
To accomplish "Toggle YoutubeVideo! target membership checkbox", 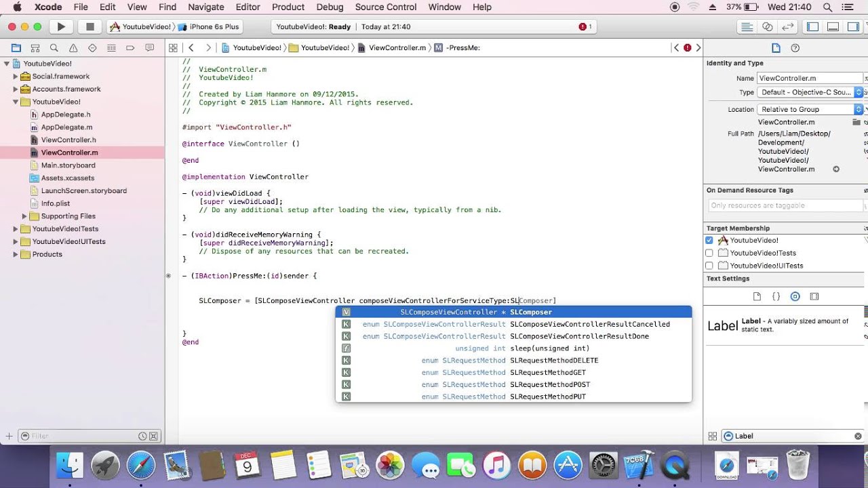I will 709,240.
